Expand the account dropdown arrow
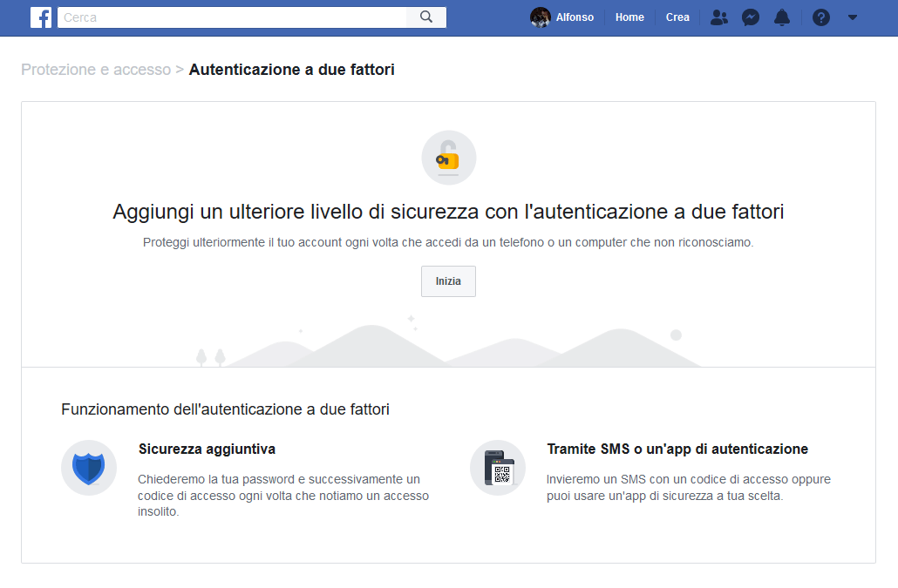This screenshot has height=588, width=898. tap(853, 17)
